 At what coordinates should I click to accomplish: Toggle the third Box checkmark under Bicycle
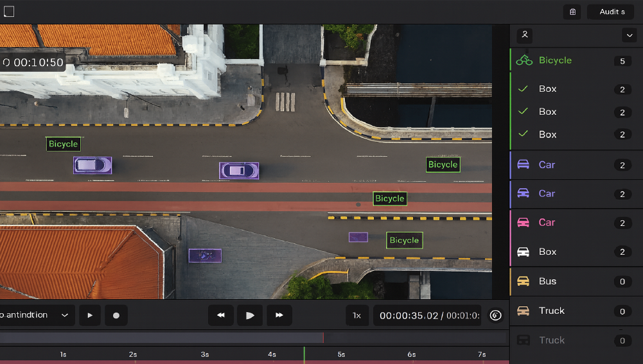point(523,134)
